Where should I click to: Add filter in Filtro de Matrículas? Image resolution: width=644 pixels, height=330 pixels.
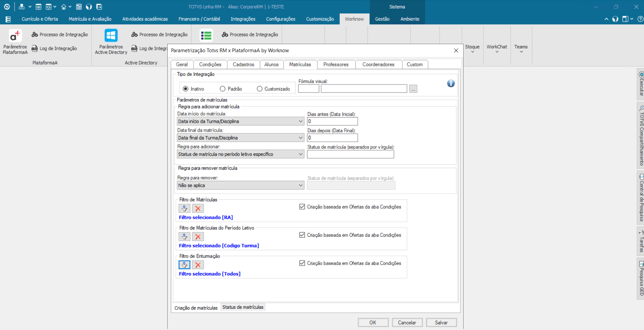coord(184,208)
